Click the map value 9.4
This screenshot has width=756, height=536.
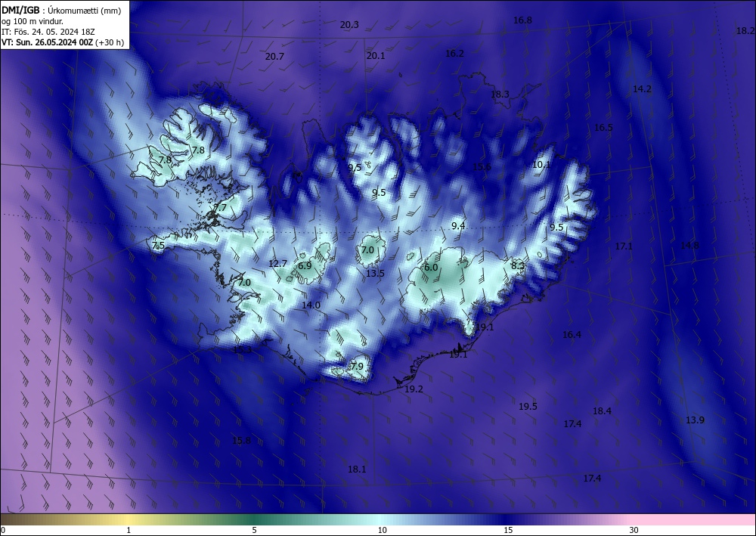click(x=458, y=225)
